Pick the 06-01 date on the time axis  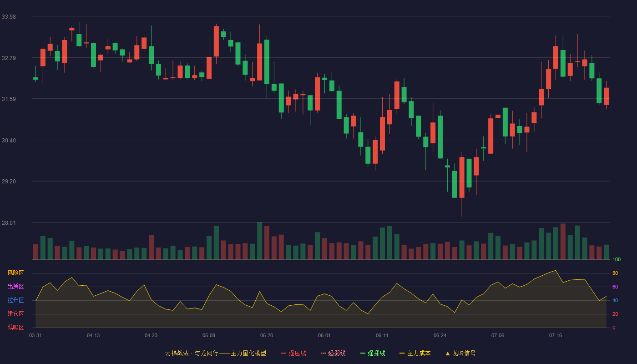point(324,335)
